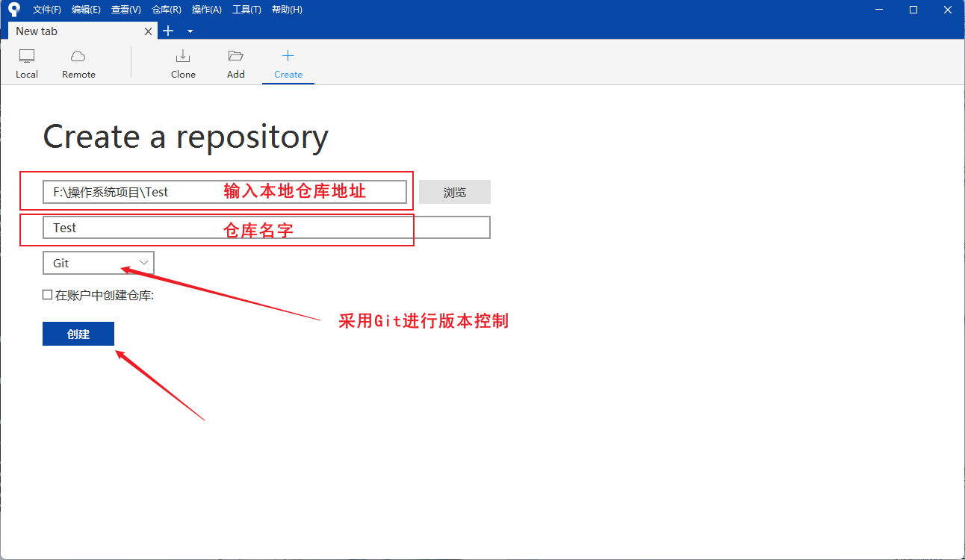Select the Clone toolbar icon
This screenshot has height=560, width=965.
pyautogui.click(x=183, y=64)
